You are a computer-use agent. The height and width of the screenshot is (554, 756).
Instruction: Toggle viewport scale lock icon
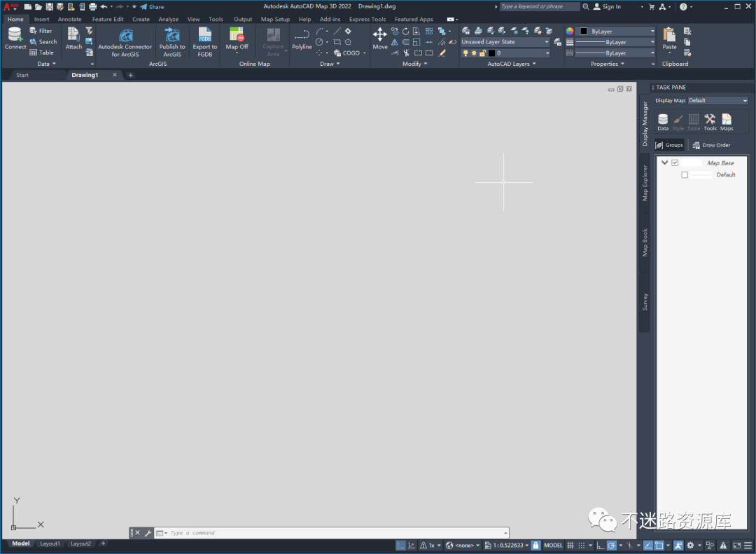(535, 546)
